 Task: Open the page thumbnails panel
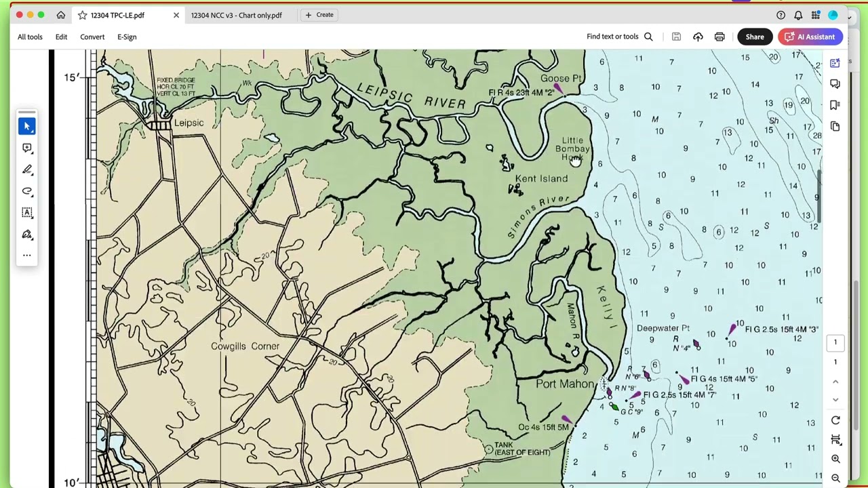click(x=835, y=127)
